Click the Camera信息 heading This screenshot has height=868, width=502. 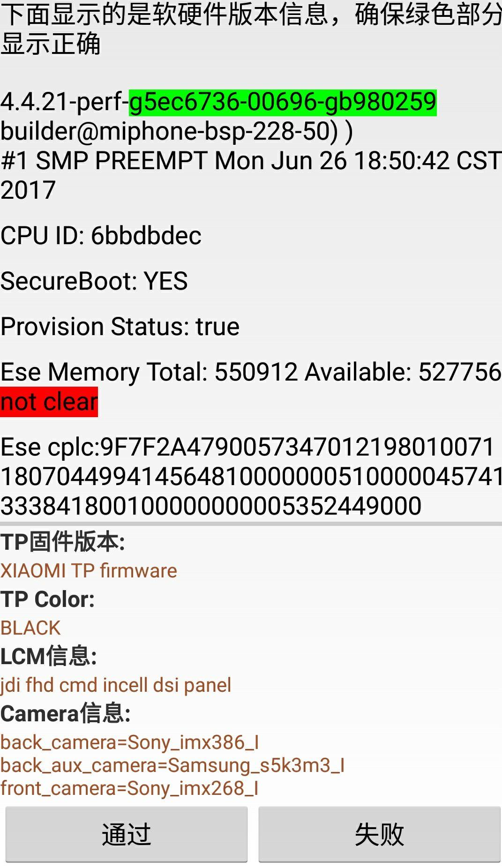pyautogui.click(x=66, y=713)
